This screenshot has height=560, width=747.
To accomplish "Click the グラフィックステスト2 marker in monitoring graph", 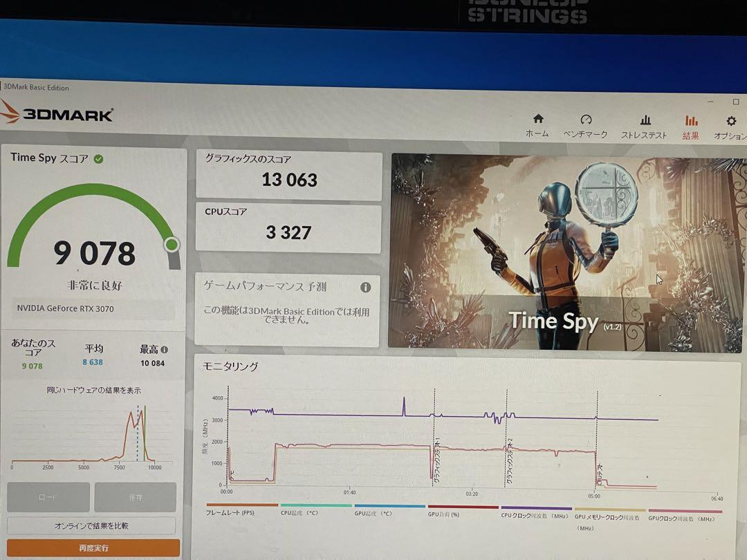I will (509, 461).
